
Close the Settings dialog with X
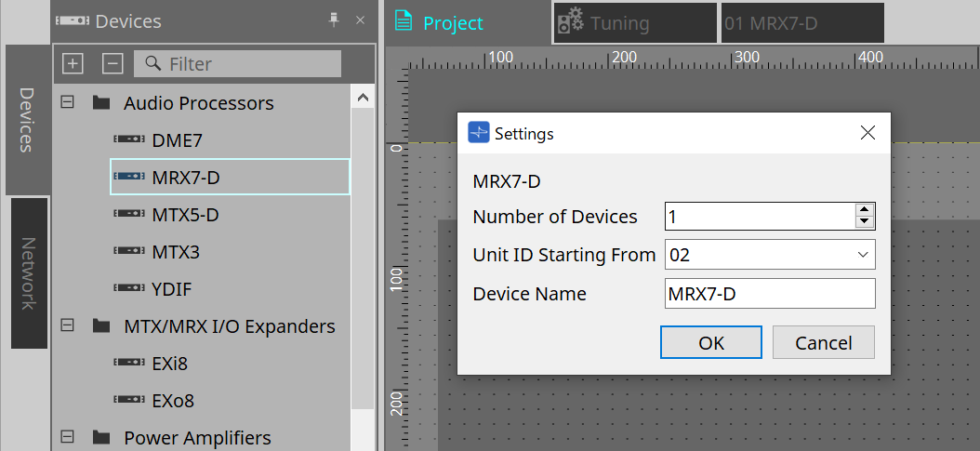coord(867,132)
